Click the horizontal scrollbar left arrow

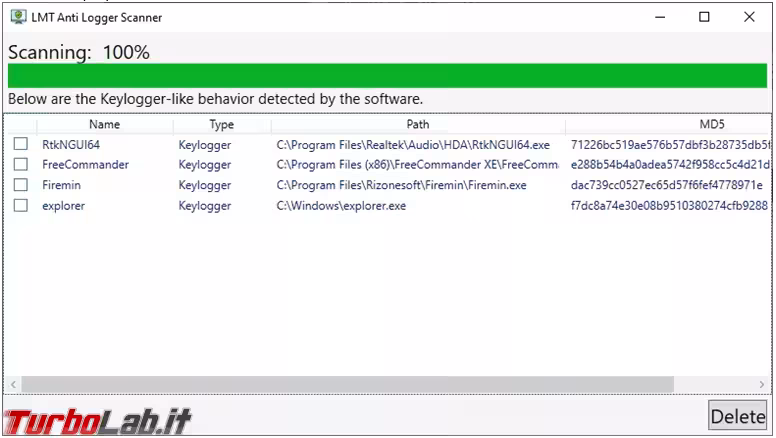click(13, 384)
